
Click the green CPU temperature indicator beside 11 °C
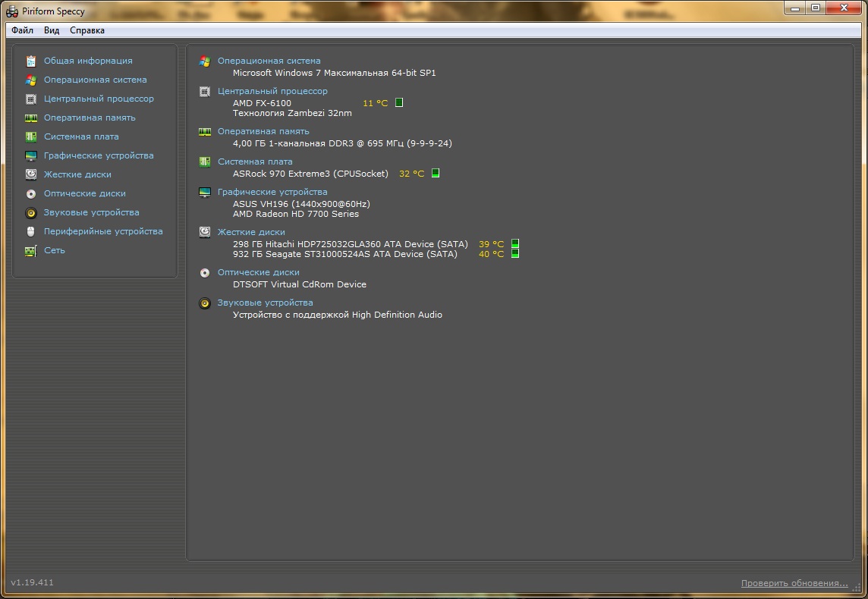pos(399,103)
